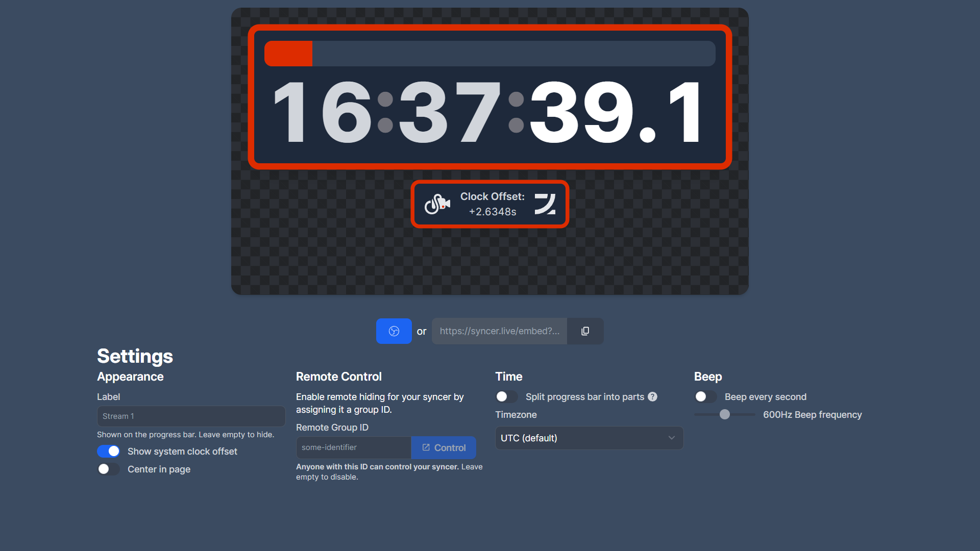
Task: Click the Beep frequency slider handle
Action: click(725, 415)
